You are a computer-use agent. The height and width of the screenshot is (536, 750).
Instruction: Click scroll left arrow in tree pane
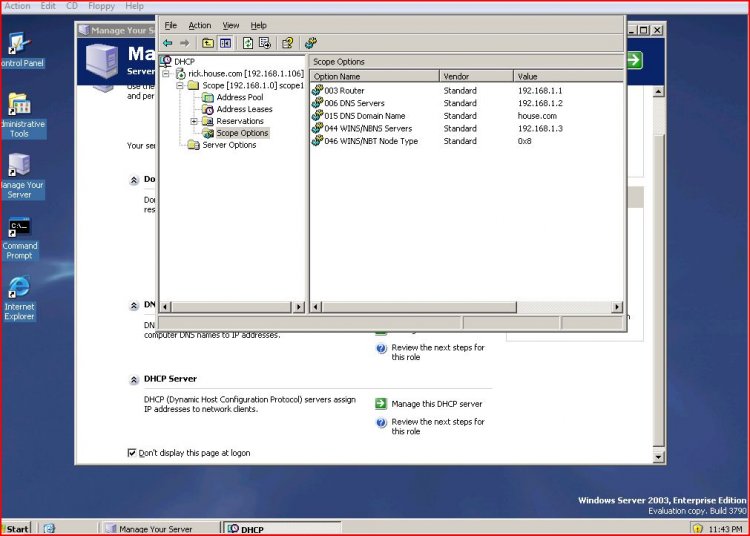pyautogui.click(x=165, y=307)
